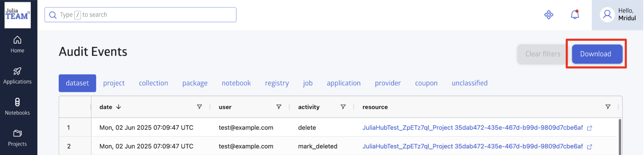Click the notifications bell icon
Screen dimensions: 644x155
[x=575, y=15]
